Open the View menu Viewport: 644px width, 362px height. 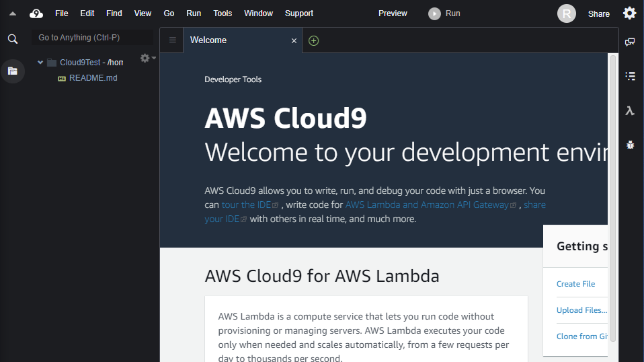tap(143, 13)
